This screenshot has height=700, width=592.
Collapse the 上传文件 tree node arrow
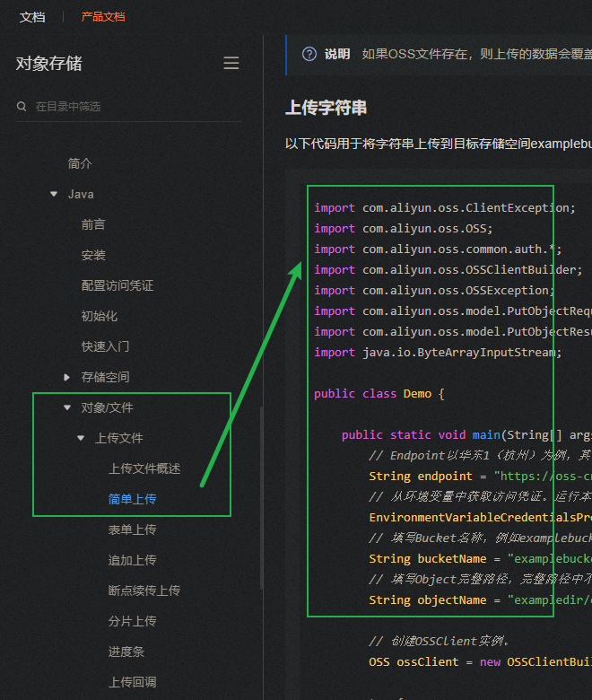81,438
